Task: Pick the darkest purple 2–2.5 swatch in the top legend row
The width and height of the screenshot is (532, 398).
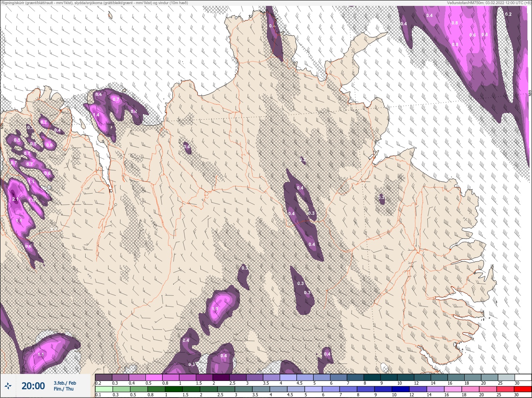Action: pos(221,377)
